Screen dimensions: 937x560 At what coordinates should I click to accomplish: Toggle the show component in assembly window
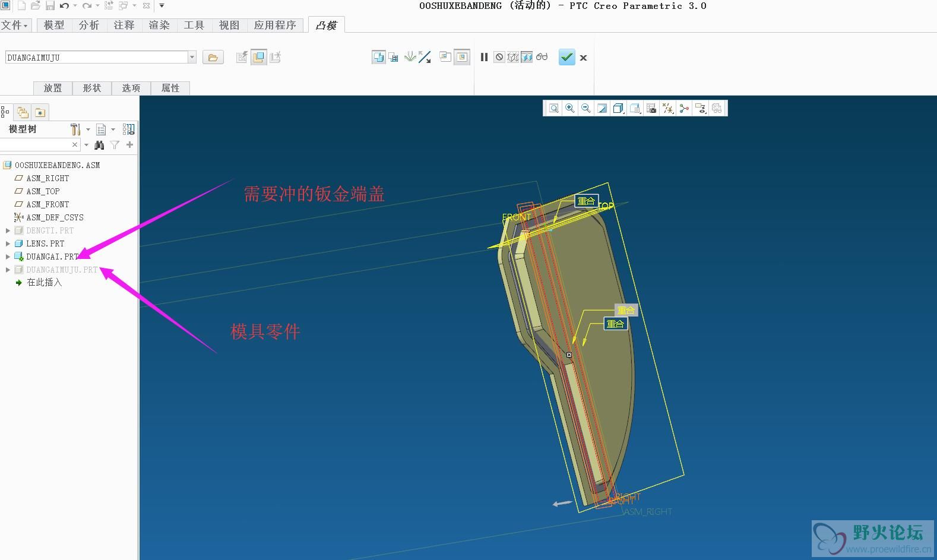[462, 57]
